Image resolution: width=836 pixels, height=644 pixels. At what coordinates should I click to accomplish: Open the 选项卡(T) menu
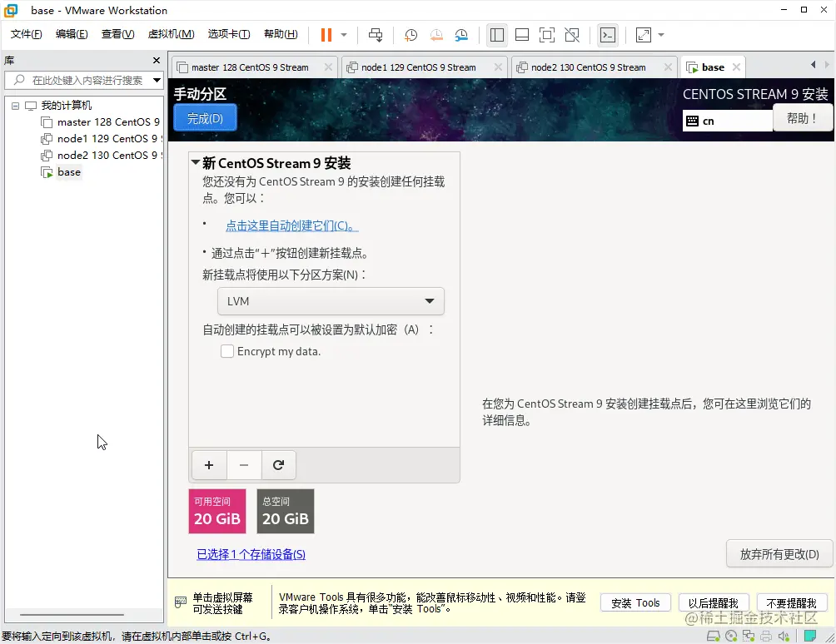[229, 34]
